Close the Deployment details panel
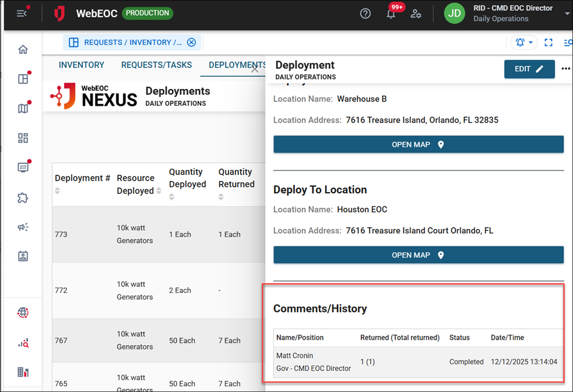Screen dimensions: 573x392 255,69
